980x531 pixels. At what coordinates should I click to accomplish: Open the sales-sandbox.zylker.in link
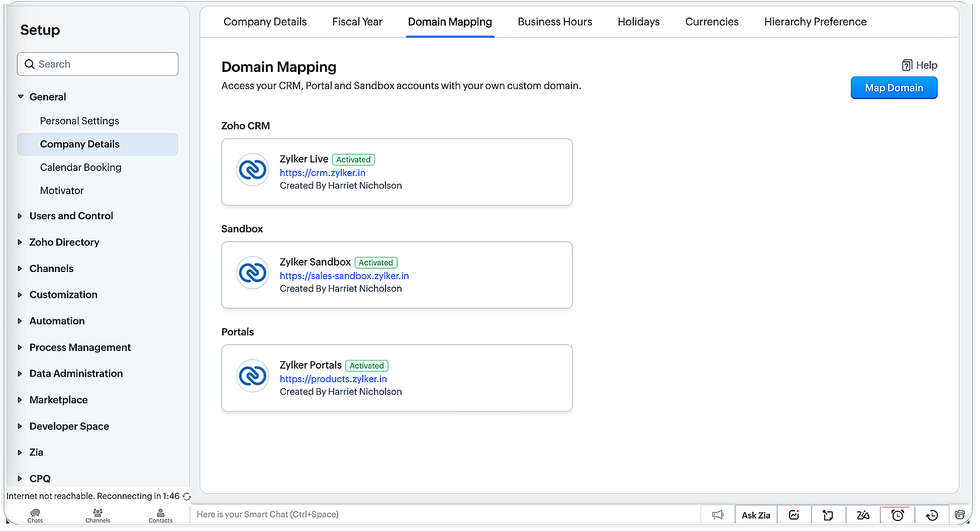click(x=344, y=276)
